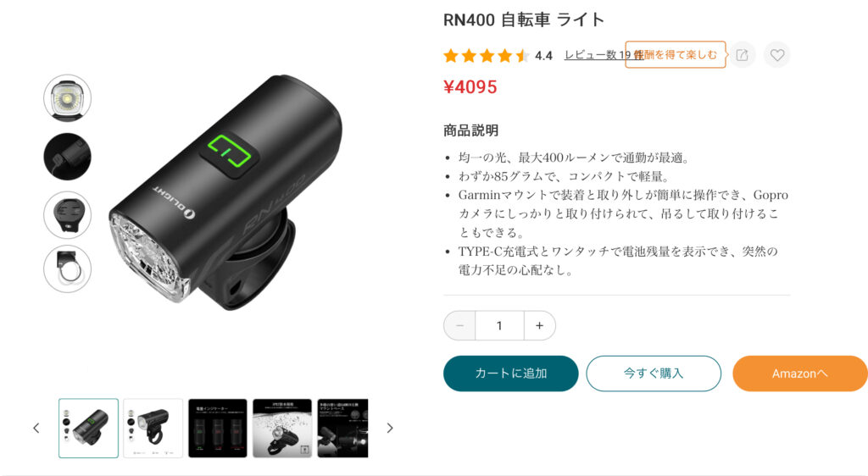Open the IPX7 water splash thumbnail
Viewport: 868px width, 476px height.
282,428
